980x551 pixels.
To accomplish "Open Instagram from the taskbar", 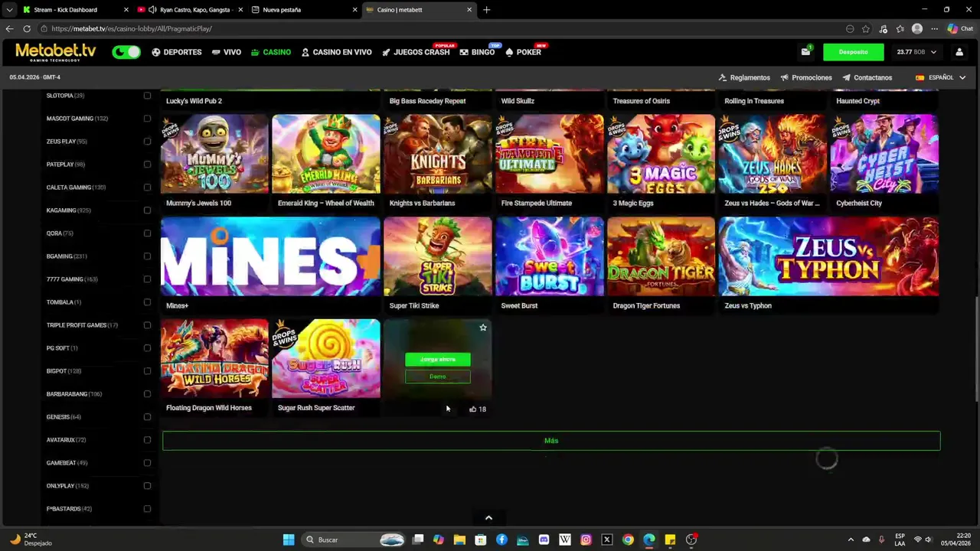I will pos(586,540).
